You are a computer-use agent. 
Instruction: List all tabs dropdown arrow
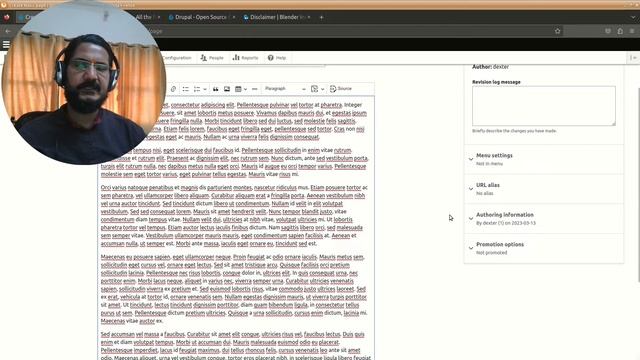coord(633,17)
